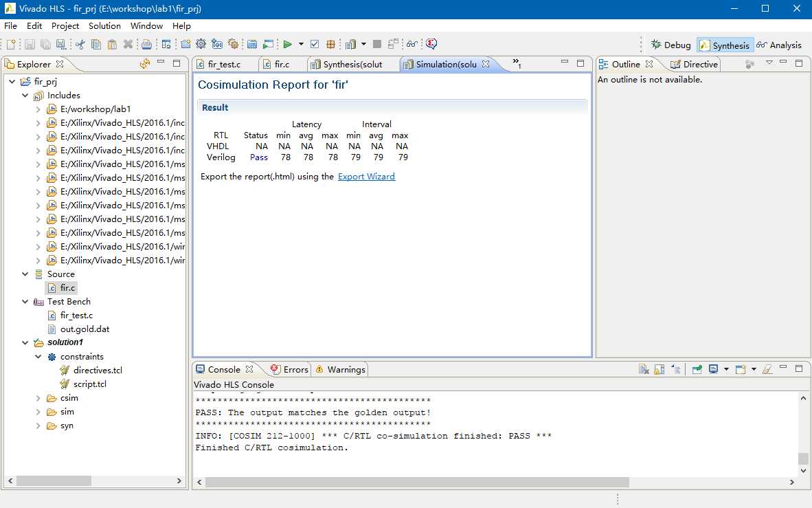Click Display Selected Console monitor icon
Image resolution: width=812 pixels, height=508 pixels.
[713, 369]
